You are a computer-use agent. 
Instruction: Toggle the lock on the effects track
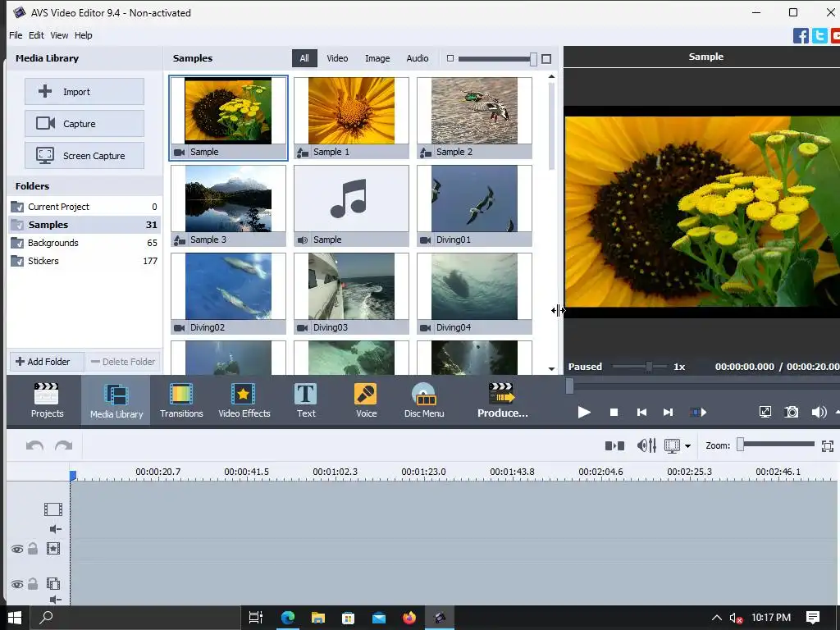tap(33, 549)
